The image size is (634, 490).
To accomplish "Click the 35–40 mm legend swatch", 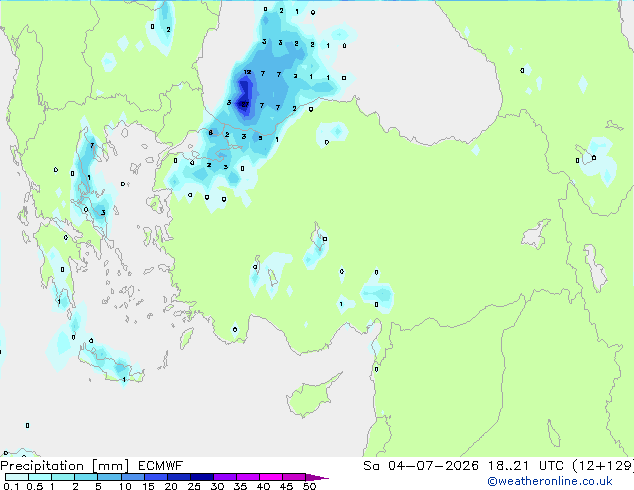I will (248, 477).
